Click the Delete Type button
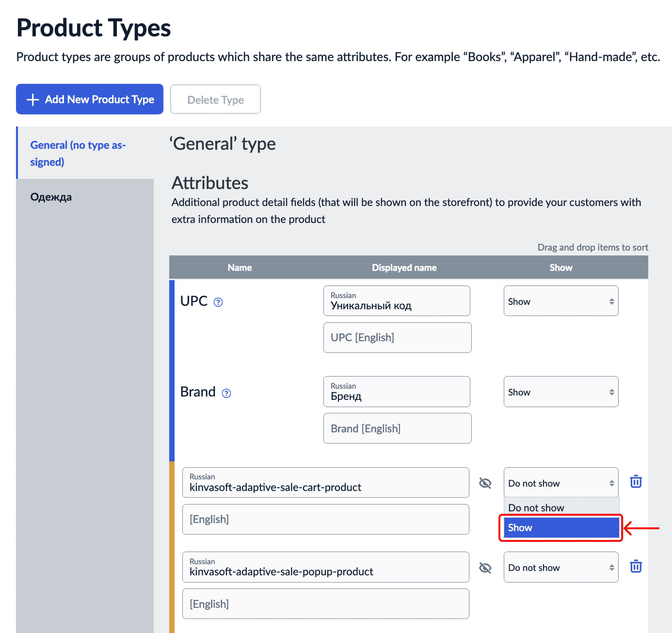The height and width of the screenshot is (633, 672). tap(215, 100)
